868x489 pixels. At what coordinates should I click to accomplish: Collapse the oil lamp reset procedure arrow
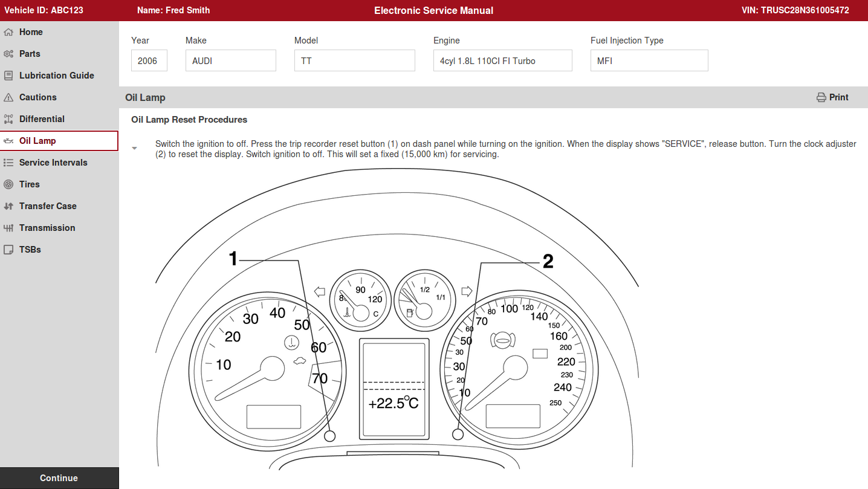(134, 148)
